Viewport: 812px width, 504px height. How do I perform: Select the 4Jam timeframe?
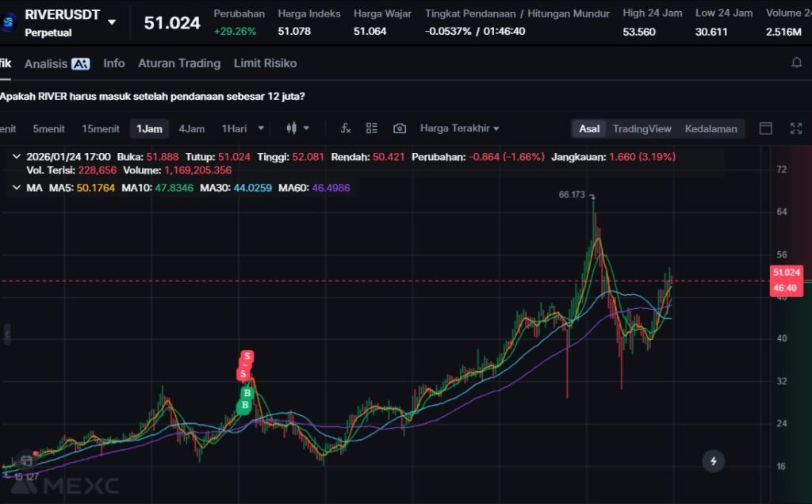point(191,128)
